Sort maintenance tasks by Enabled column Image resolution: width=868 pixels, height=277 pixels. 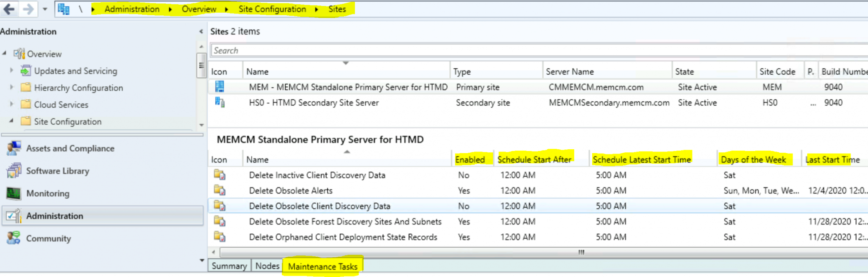coord(473,159)
